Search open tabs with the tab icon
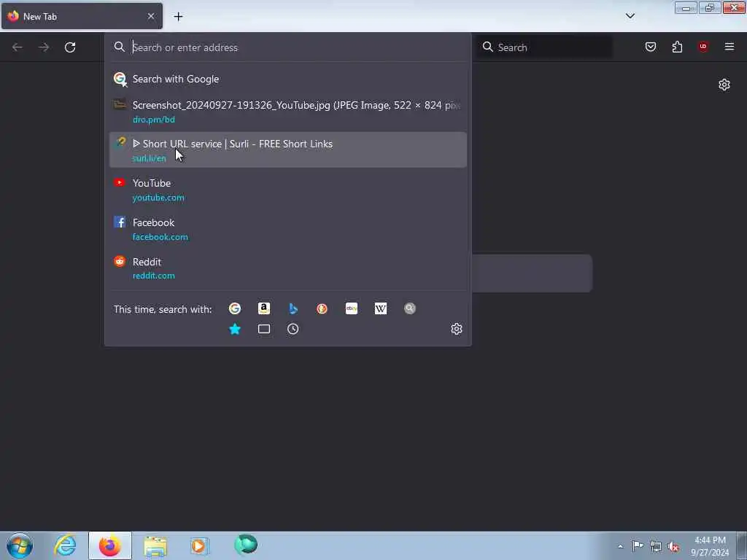747x560 pixels. 264,329
